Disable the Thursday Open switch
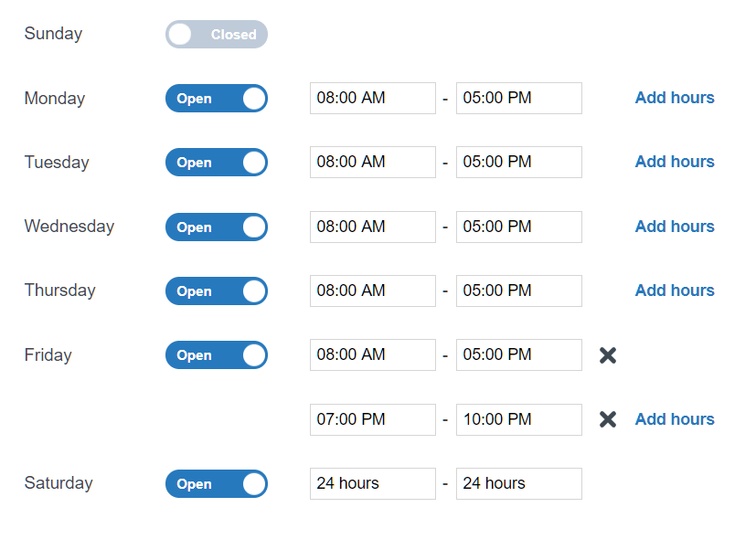This screenshot has width=756, height=539. tap(216, 291)
